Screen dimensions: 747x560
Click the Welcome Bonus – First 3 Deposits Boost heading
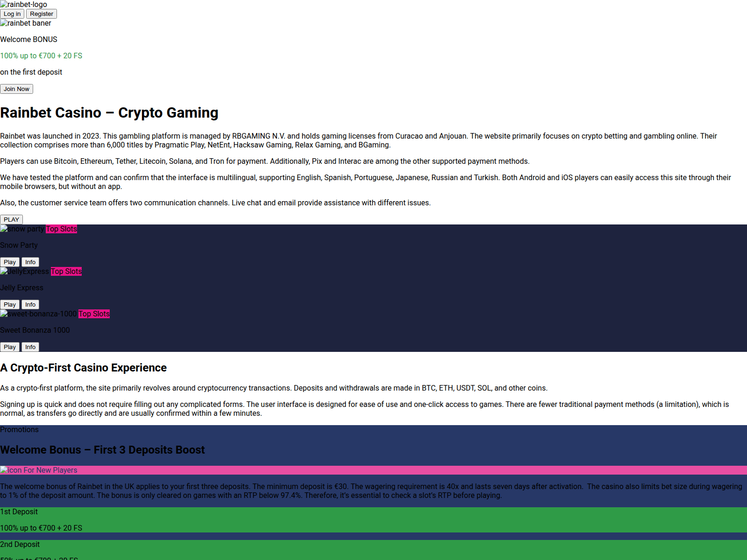point(102,450)
